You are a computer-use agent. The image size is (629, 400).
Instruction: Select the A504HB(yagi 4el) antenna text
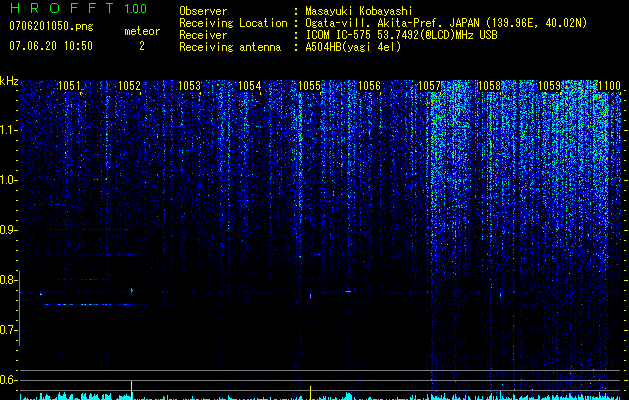point(353,47)
